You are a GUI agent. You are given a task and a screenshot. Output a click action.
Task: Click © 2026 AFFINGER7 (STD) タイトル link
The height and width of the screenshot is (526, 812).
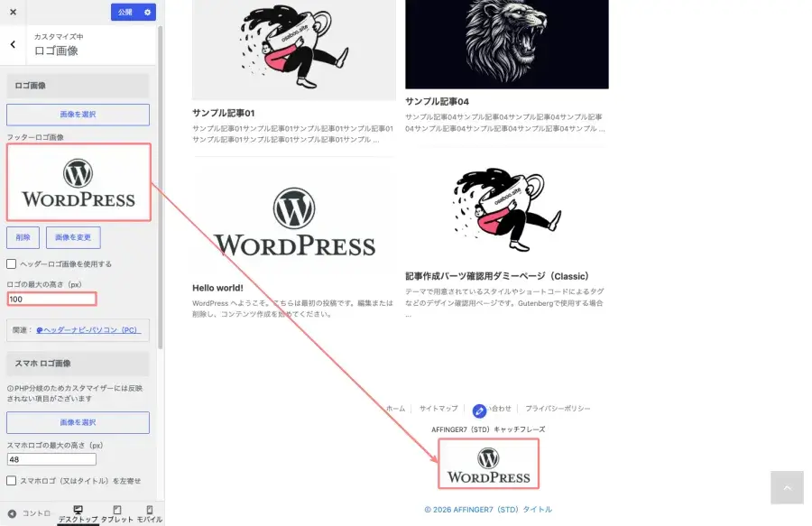point(488,510)
